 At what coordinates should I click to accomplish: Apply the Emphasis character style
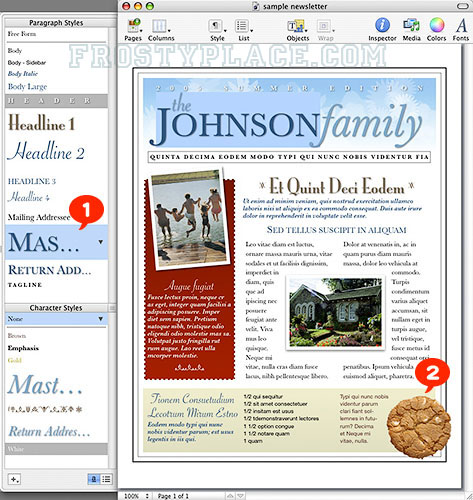point(23,348)
